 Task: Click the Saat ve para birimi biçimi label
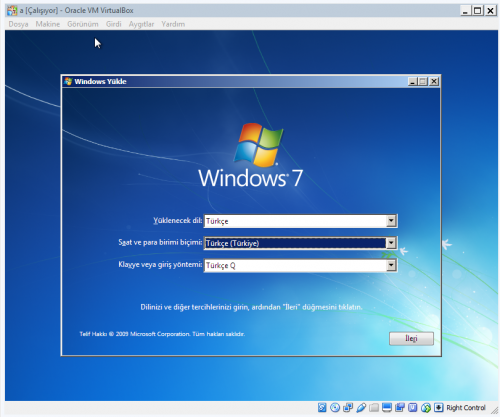pyautogui.click(x=160, y=242)
